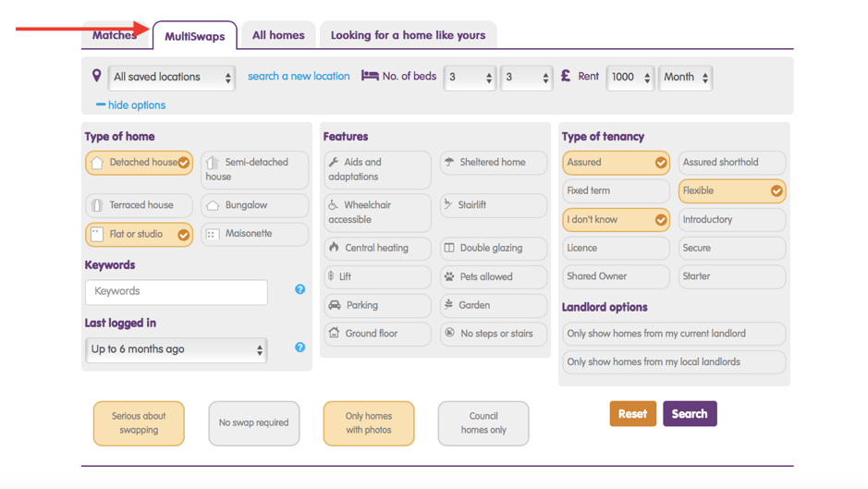Deselect I don't know tenancy type

(616, 220)
